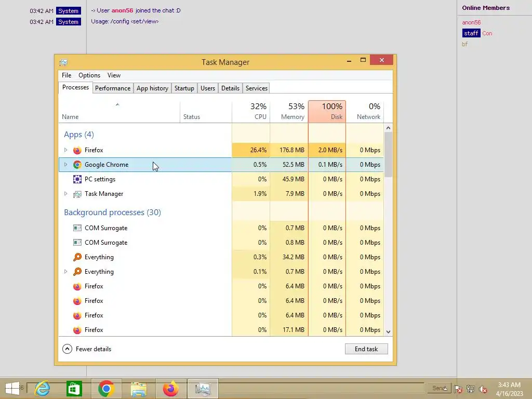Launch Internet Explorer from the taskbar
The width and height of the screenshot is (532, 399).
pos(42,389)
